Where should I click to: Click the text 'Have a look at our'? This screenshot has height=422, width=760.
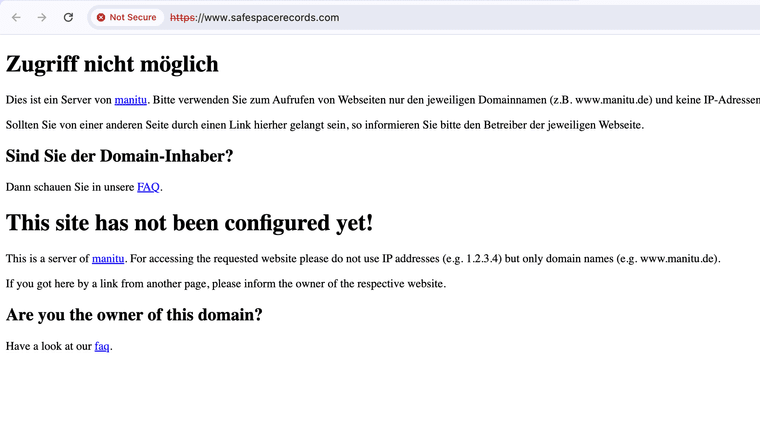point(49,346)
